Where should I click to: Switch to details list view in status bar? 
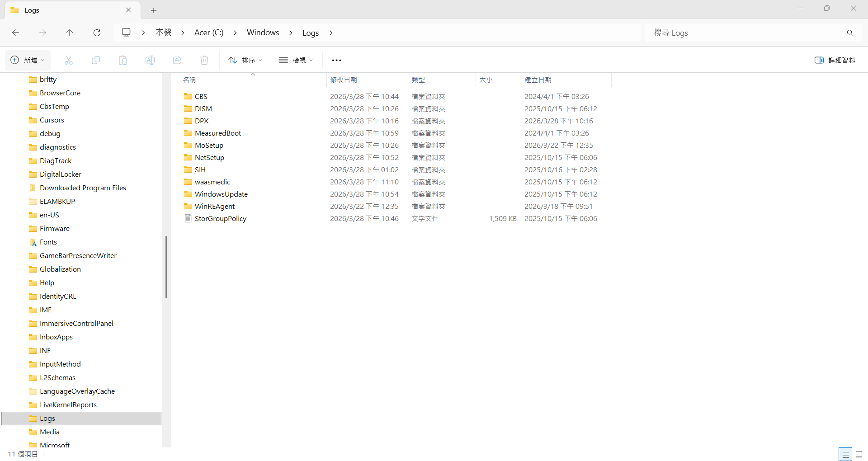coord(845,454)
